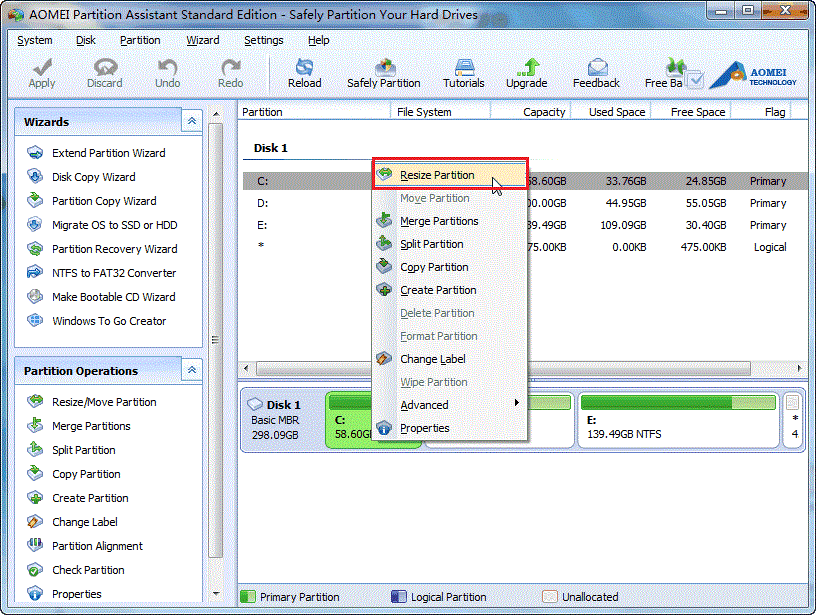Choose Merge Partitions in context menu
The image size is (816, 615).
coord(450,221)
